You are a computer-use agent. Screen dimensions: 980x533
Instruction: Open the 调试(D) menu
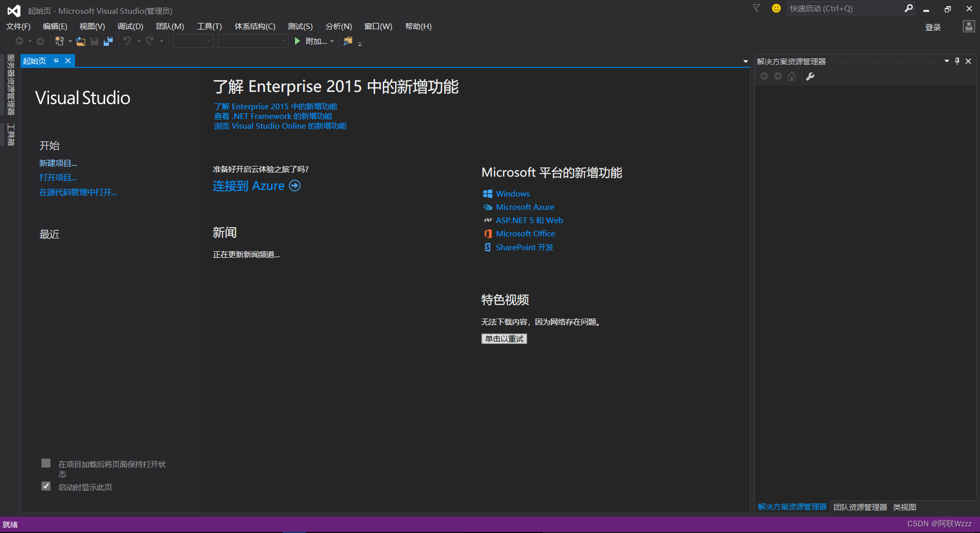click(x=130, y=27)
